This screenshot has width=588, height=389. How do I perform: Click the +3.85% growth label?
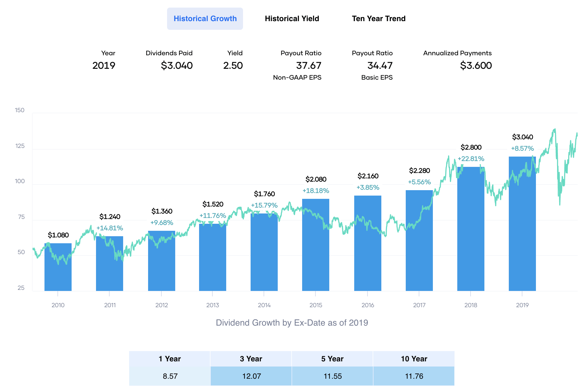click(x=368, y=187)
